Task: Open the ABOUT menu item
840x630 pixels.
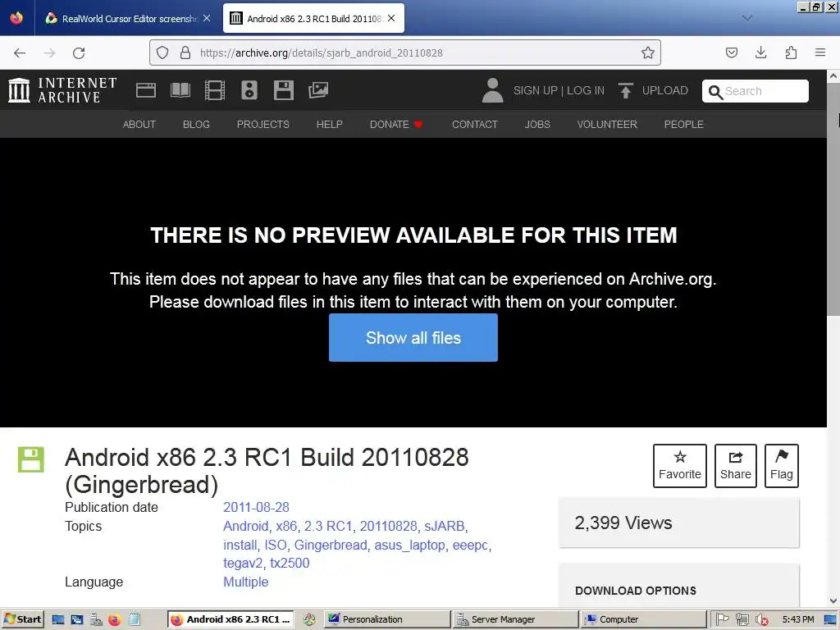Action: coord(139,125)
